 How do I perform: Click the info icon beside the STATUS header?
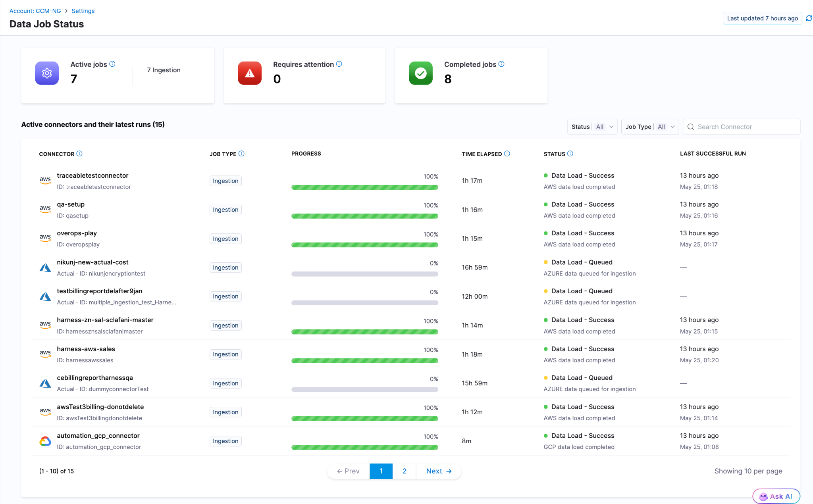570,154
